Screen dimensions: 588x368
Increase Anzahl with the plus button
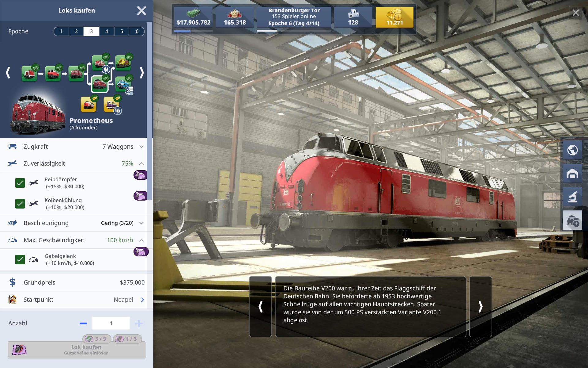point(139,323)
